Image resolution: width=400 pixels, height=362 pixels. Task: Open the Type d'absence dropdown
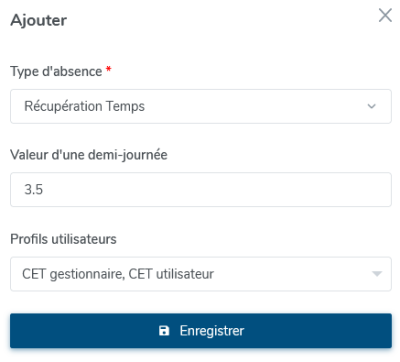201,106
